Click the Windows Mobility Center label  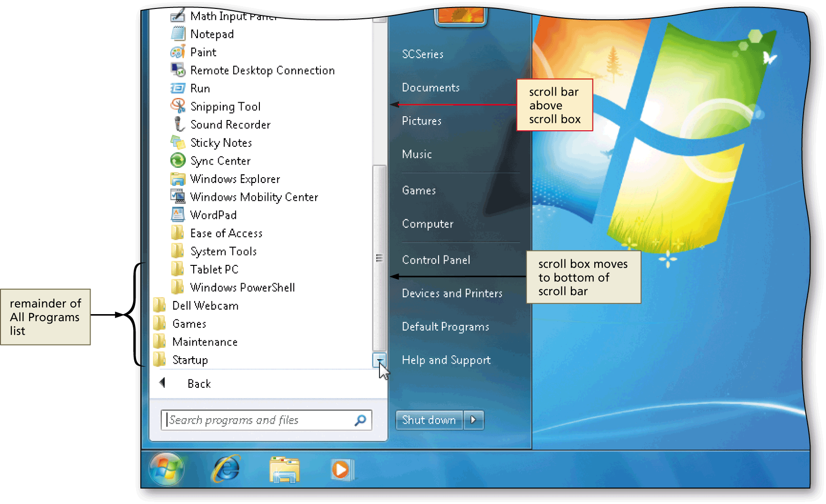(x=254, y=197)
